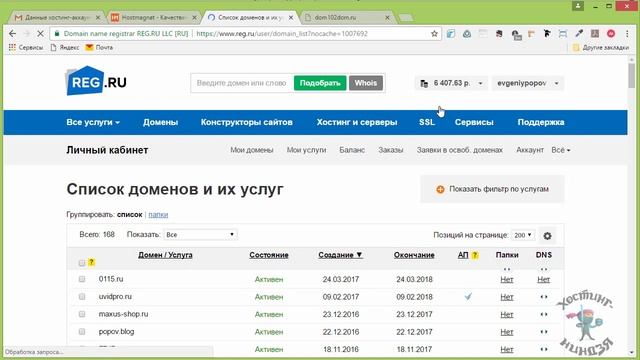640x360 pixels.
Task: Click the green Подобрать button
Action: (x=320, y=83)
